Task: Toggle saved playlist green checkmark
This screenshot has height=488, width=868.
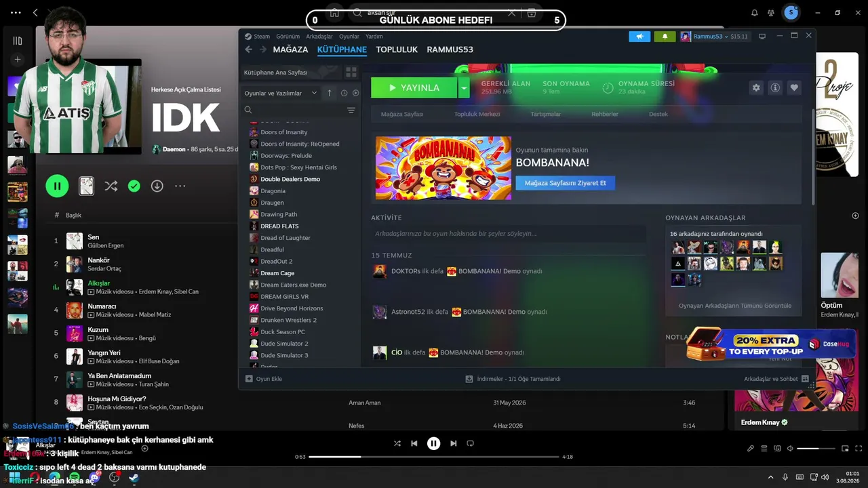Action: [134, 186]
